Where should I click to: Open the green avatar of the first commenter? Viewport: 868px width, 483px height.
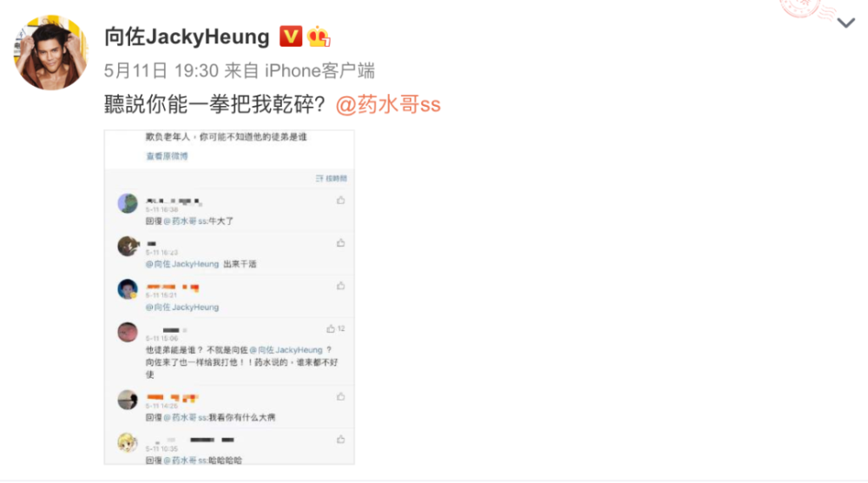click(x=128, y=203)
